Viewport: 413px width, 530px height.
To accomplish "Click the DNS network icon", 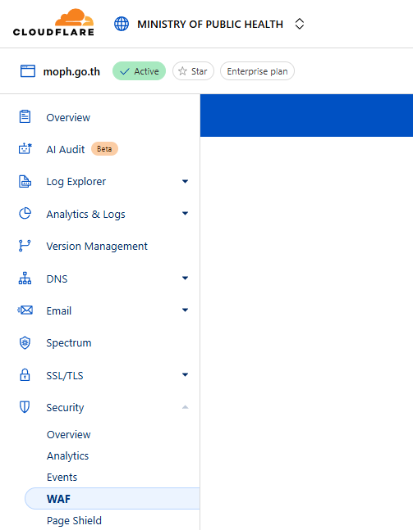I will point(25,278).
